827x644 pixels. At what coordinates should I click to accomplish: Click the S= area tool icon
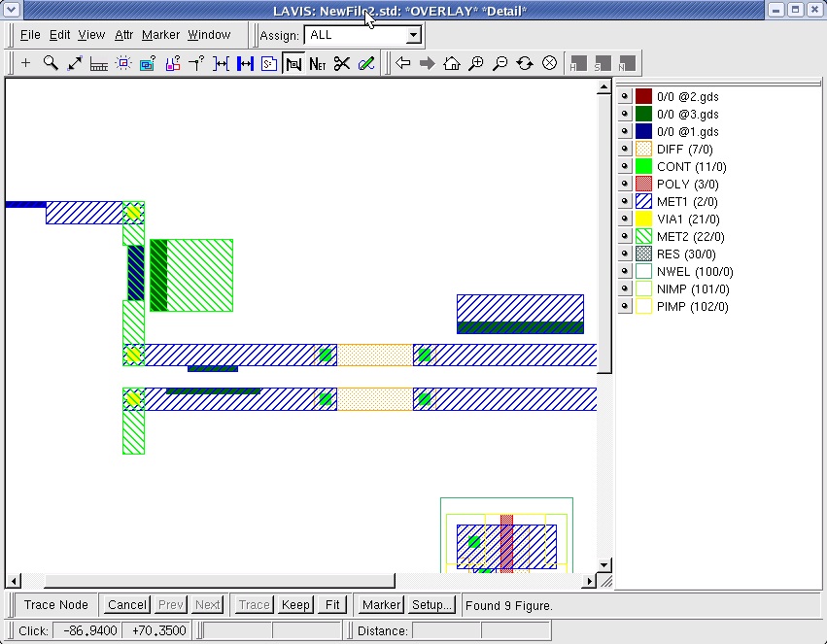[x=269, y=64]
